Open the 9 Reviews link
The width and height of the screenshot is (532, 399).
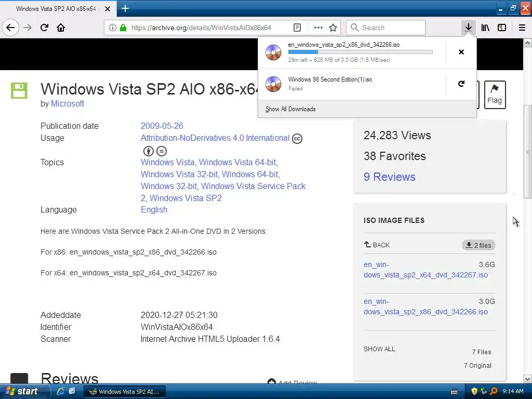[390, 177]
